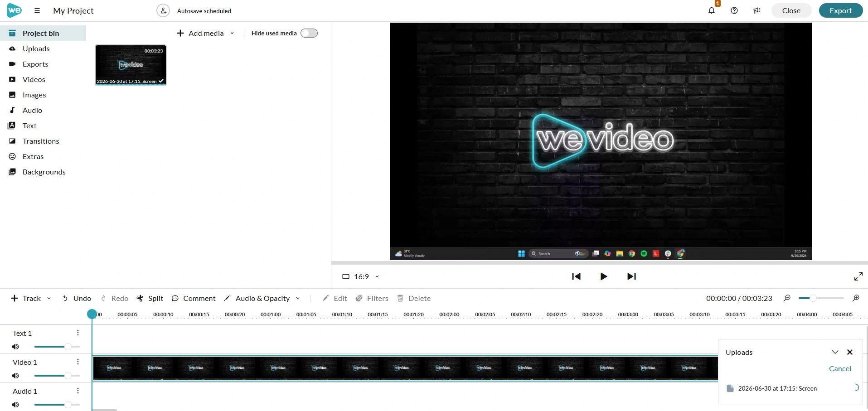The height and width of the screenshot is (411, 868).
Task: Adjust Video 1 track volume slider
Action: coord(57,376)
